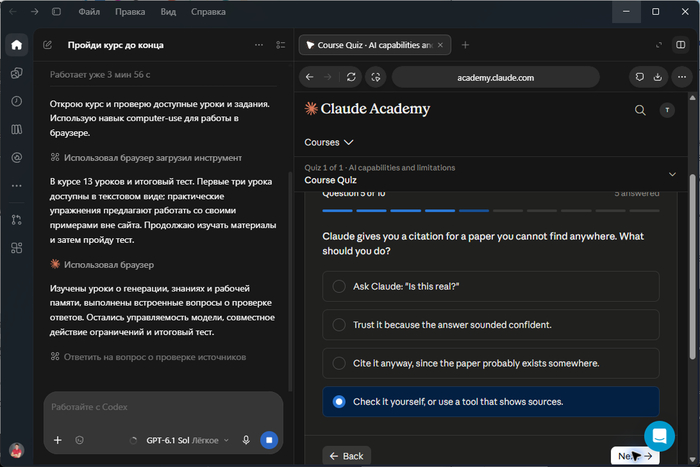Search Claude Academy with magnifier icon
Image resolution: width=700 pixels, height=467 pixels.
coord(640,110)
